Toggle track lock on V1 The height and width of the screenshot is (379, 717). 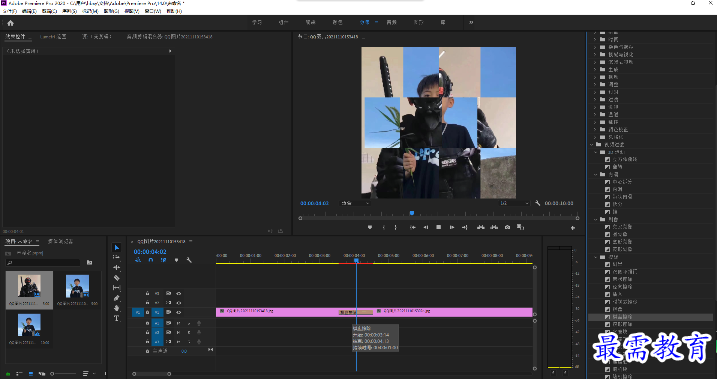click(x=147, y=313)
